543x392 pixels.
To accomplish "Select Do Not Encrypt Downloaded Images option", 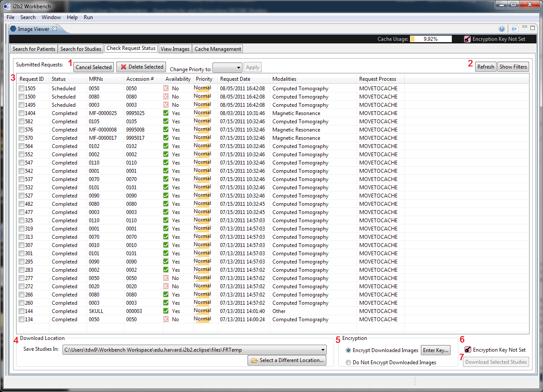I will (x=348, y=362).
